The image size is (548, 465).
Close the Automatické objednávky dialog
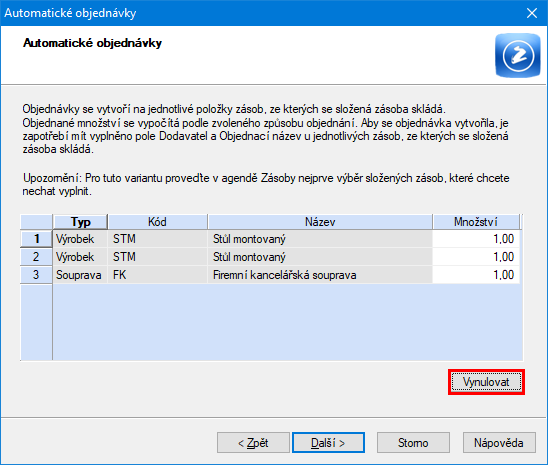[x=532, y=13]
